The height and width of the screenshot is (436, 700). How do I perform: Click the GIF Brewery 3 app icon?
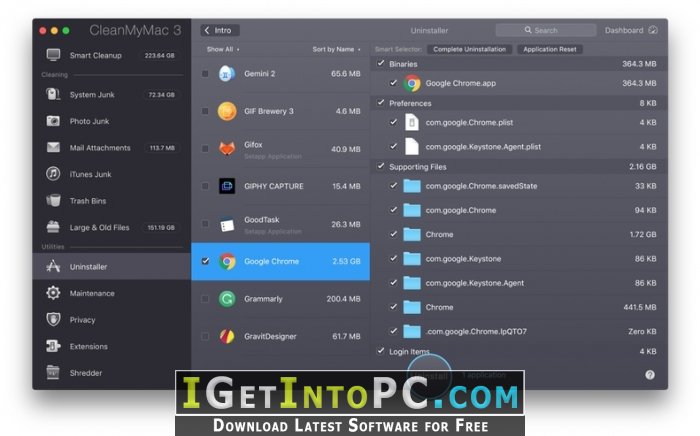(x=227, y=111)
